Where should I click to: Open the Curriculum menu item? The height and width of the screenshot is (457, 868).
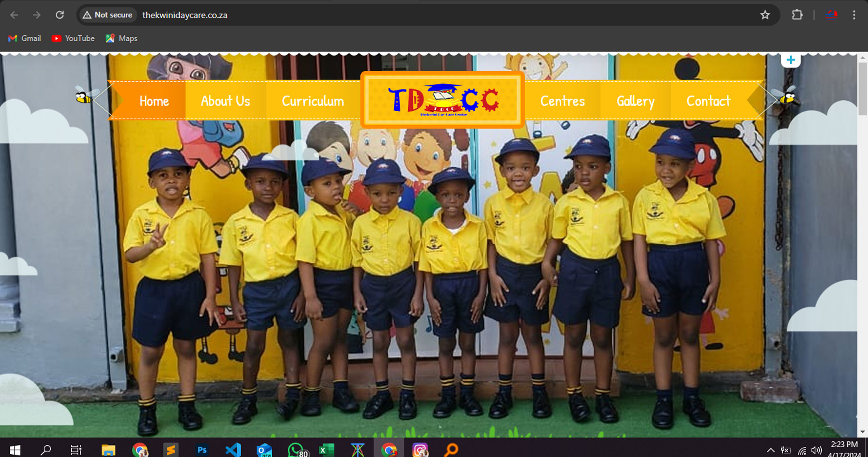point(312,101)
